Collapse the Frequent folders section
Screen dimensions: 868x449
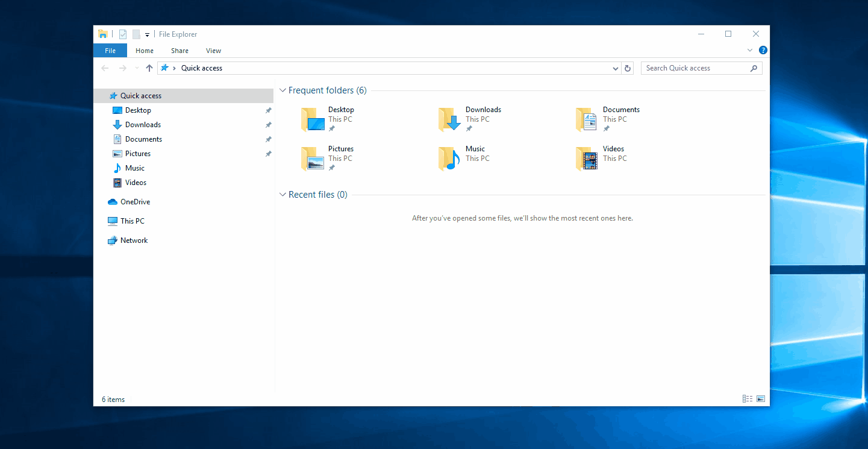click(x=283, y=90)
